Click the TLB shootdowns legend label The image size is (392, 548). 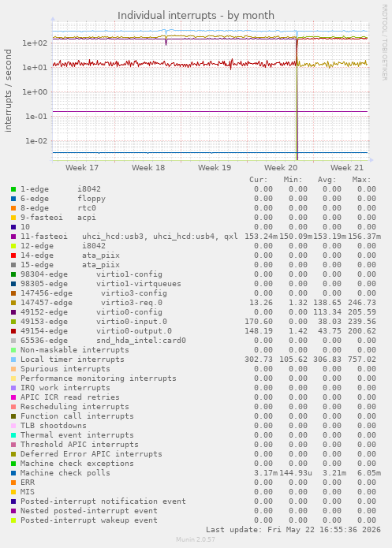[x=54, y=426]
